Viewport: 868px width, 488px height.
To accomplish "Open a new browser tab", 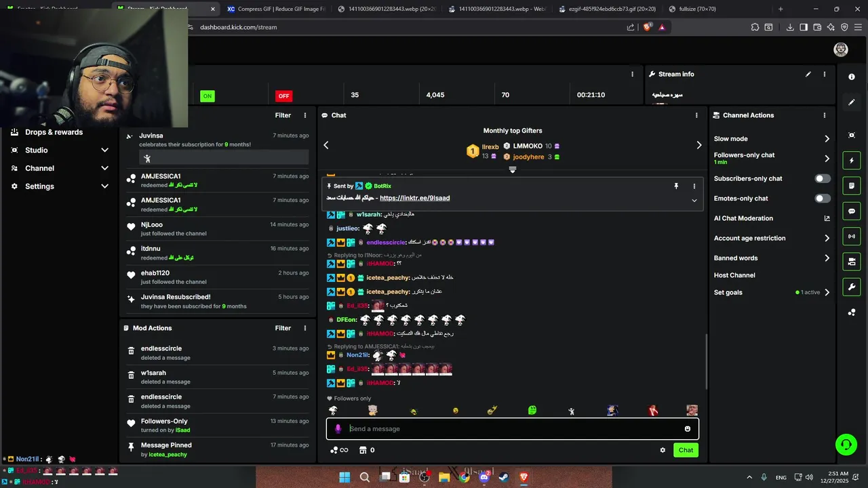I will click(x=781, y=9).
